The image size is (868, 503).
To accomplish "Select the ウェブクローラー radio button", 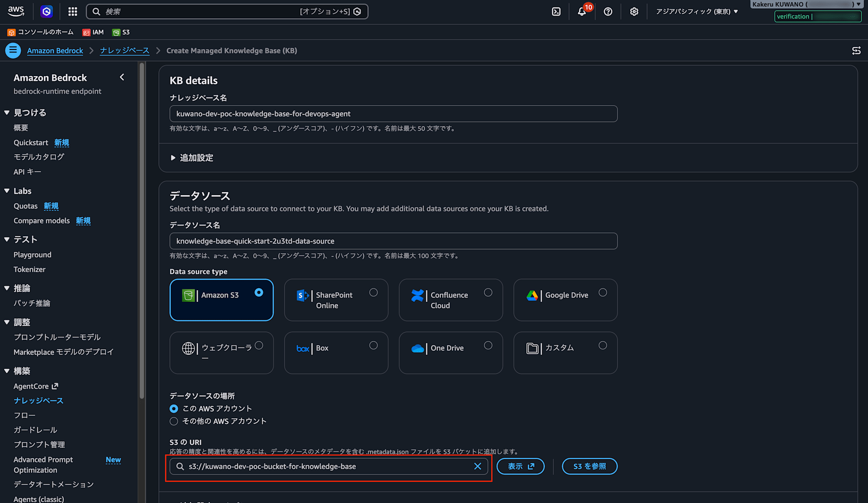I will pyautogui.click(x=259, y=345).
